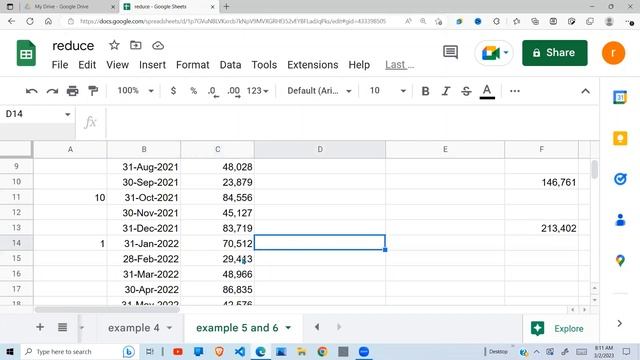Open the orange account avatar
The height and width of the screenshot is (360, 640).
pos(613,53)
